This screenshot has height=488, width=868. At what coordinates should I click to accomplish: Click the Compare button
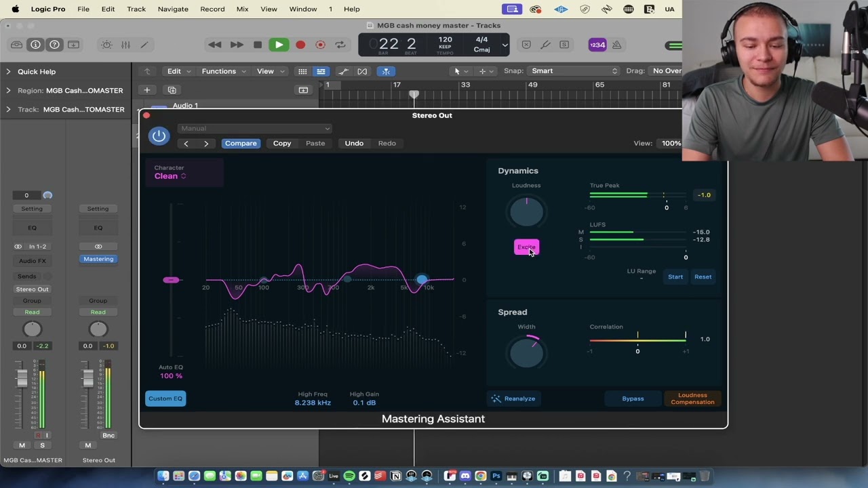coord(241,144)
